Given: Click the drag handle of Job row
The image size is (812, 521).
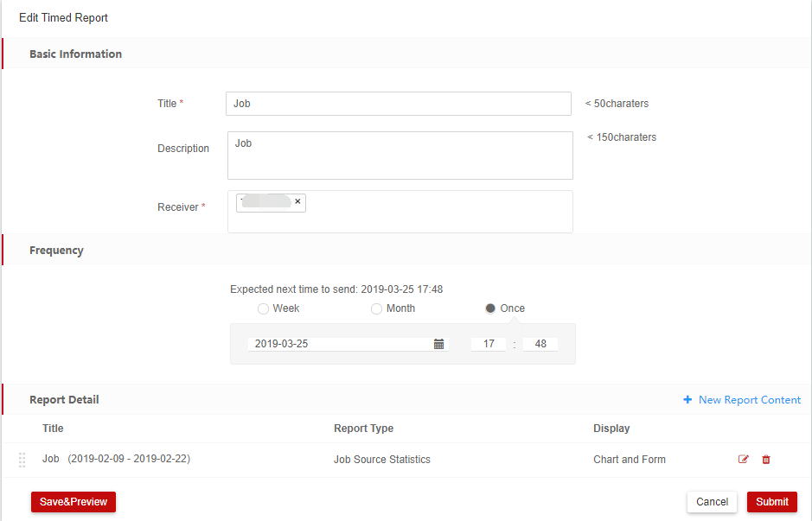Looking at the screenshot, I should [x=22, y=460].
